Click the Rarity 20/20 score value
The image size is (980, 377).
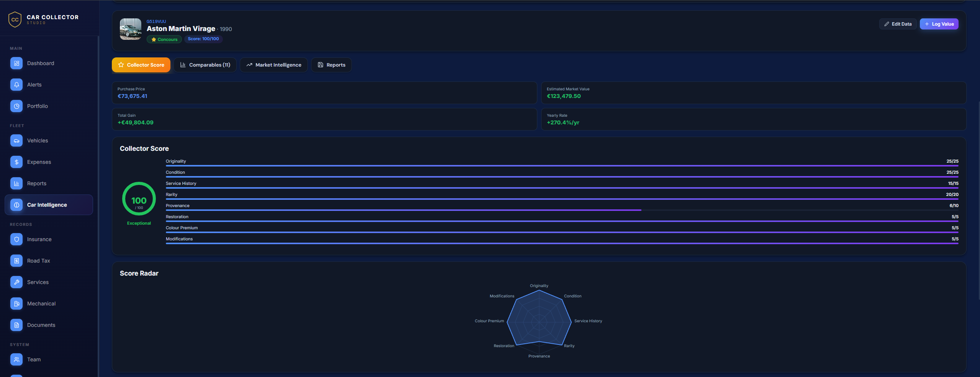click(x=952, y=194)
